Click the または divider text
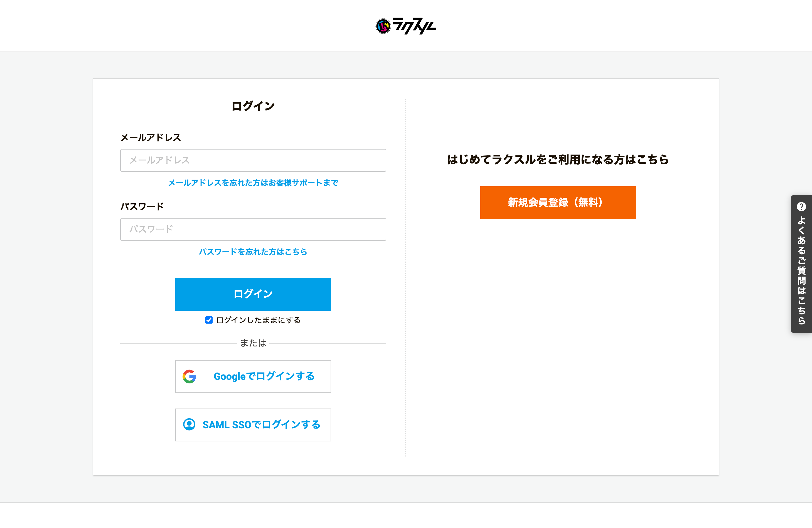 [253, 343]
